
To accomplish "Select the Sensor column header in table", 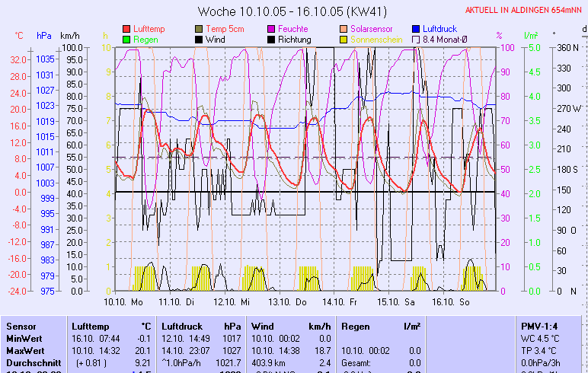I will (x=21, y=326).
